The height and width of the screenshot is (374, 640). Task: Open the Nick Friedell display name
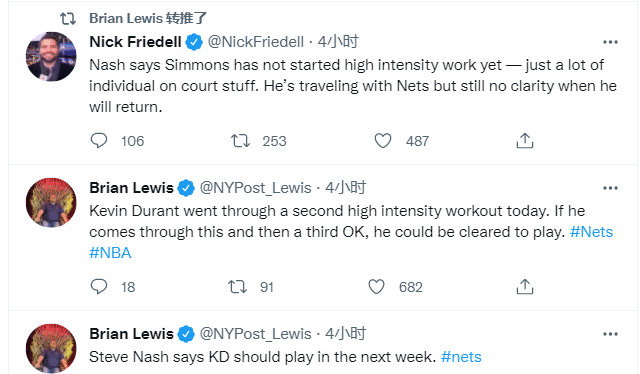pos(135,42)
